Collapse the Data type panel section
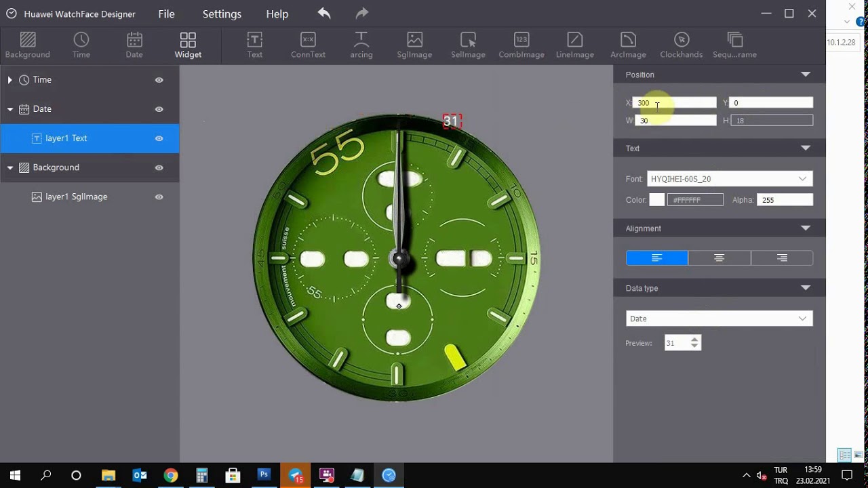Viewport: 868px width, 488px height. 805,288
